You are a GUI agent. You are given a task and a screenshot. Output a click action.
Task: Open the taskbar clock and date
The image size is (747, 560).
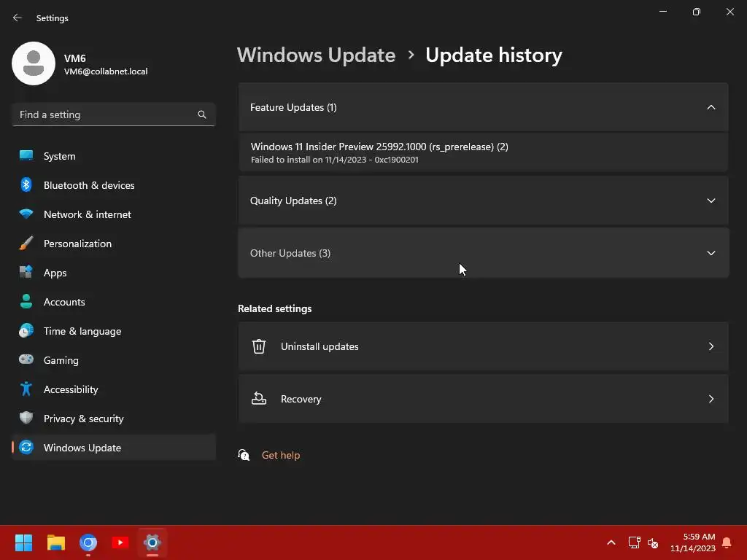coord(693,542)
